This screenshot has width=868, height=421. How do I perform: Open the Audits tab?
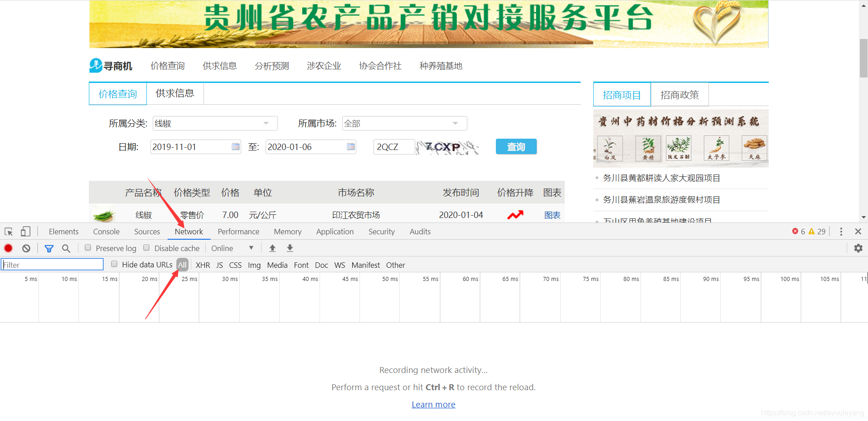(420, 232)
